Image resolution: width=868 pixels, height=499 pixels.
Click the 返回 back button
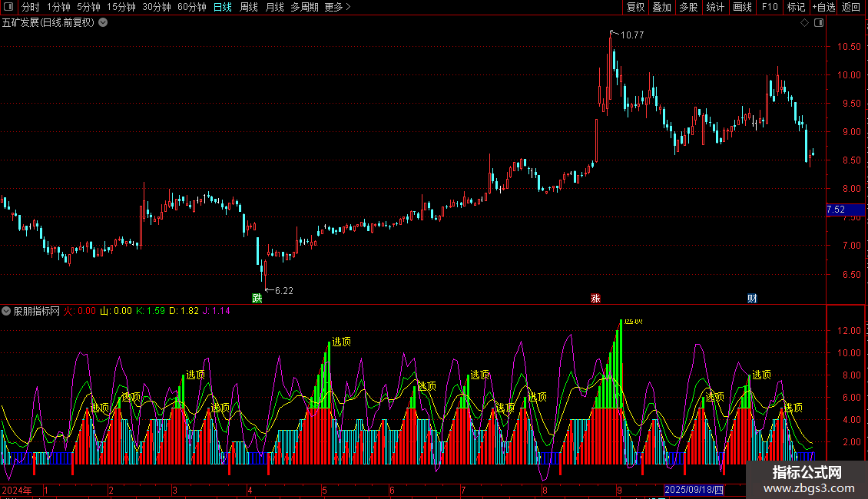point(851,7)
